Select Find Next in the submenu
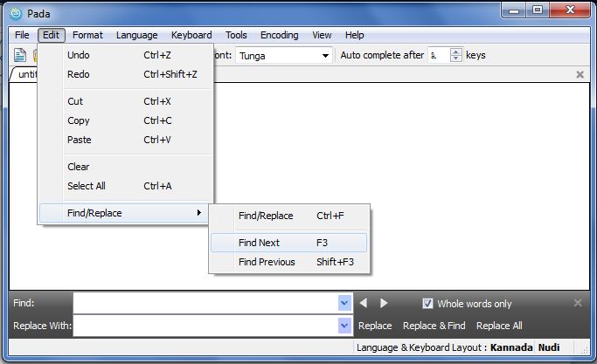The image size is (597, 364). (289, 243)
